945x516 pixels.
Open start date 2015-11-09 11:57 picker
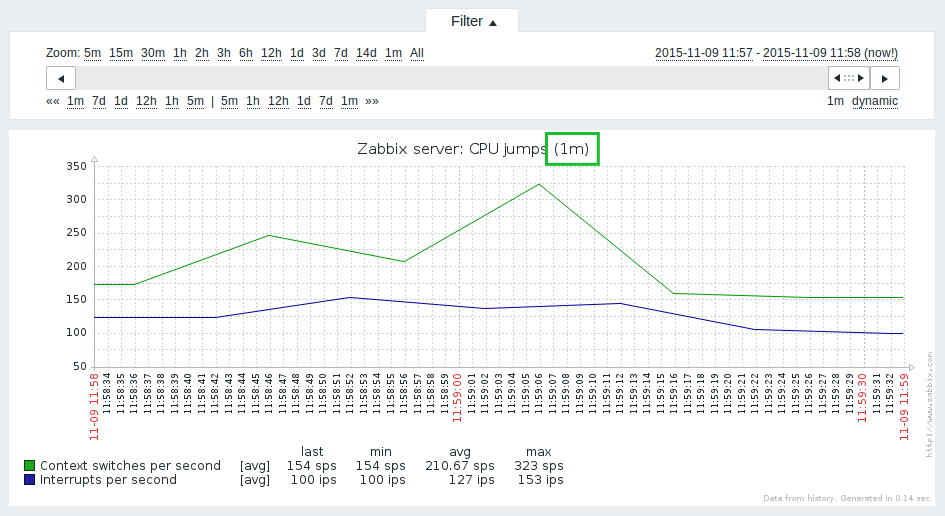703,53
